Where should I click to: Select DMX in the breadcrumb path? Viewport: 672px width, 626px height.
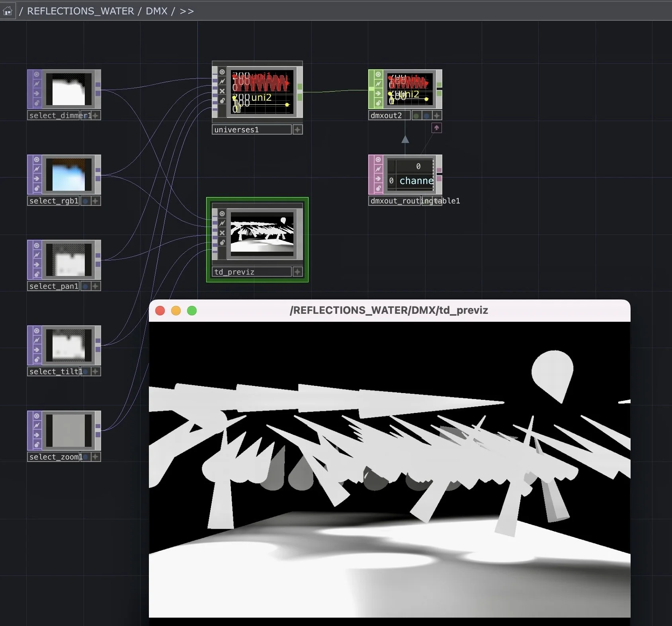156,11
